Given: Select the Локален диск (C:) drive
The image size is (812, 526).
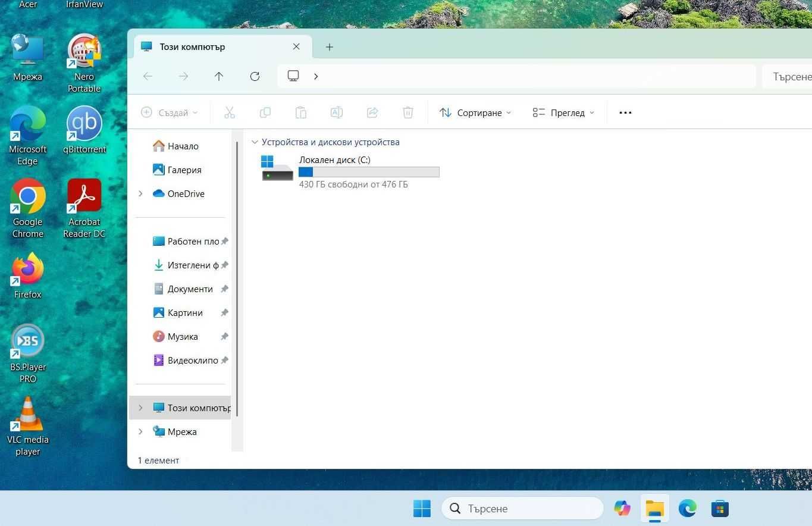Looking at the screenshot, I should click(x=351, y=171).
